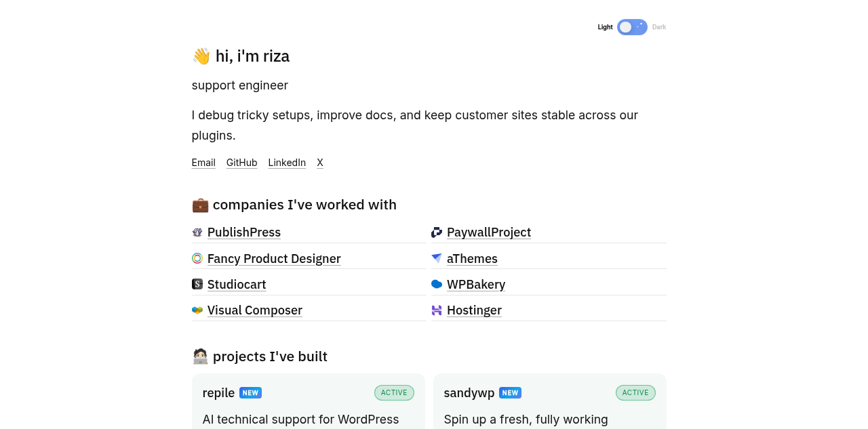Visit the Studiocart company link
Screen dimensions: 868x429
(237, 285)
